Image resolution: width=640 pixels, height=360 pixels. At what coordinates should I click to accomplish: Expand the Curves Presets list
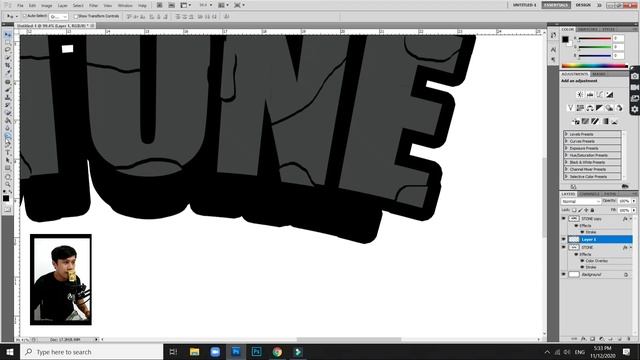[x=567, y=141]
